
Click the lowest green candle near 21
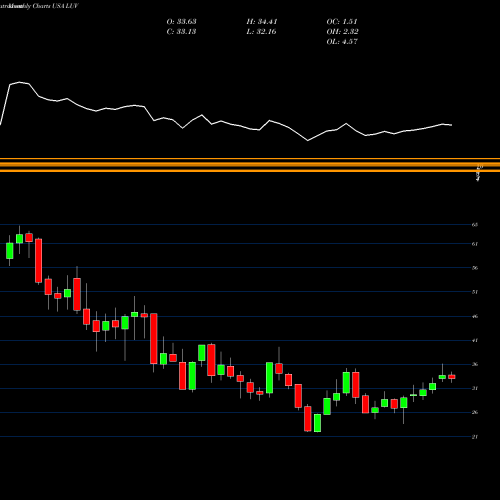coord(317,423)
